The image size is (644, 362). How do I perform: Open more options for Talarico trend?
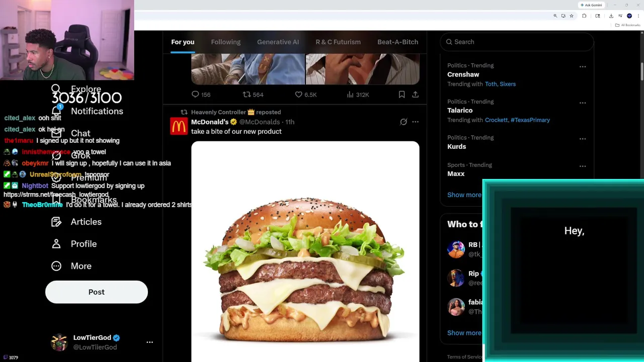pos(583,103)
